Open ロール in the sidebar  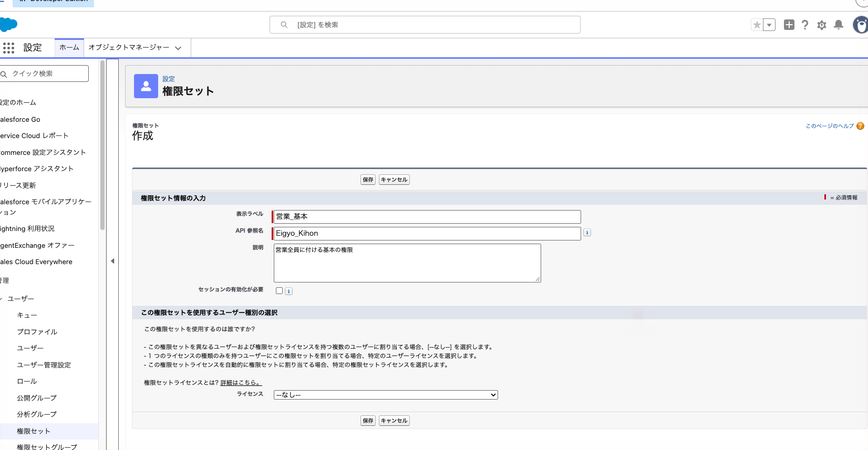pos(27,381)
